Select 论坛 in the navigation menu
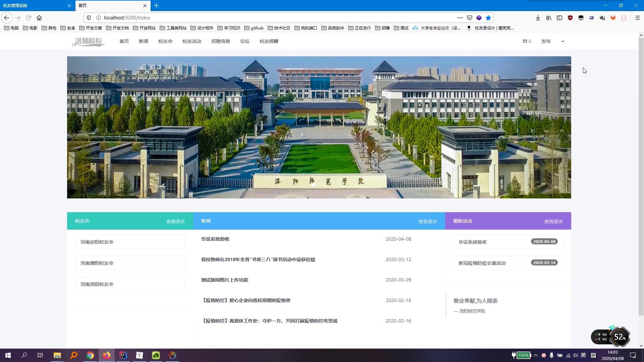The width and height of the screenshot is (644, 362). (x=245, y=41)
